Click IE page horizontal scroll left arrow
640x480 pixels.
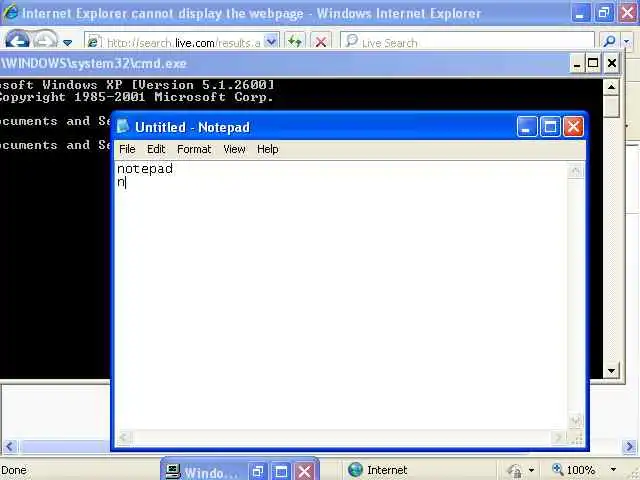[10, 446]
